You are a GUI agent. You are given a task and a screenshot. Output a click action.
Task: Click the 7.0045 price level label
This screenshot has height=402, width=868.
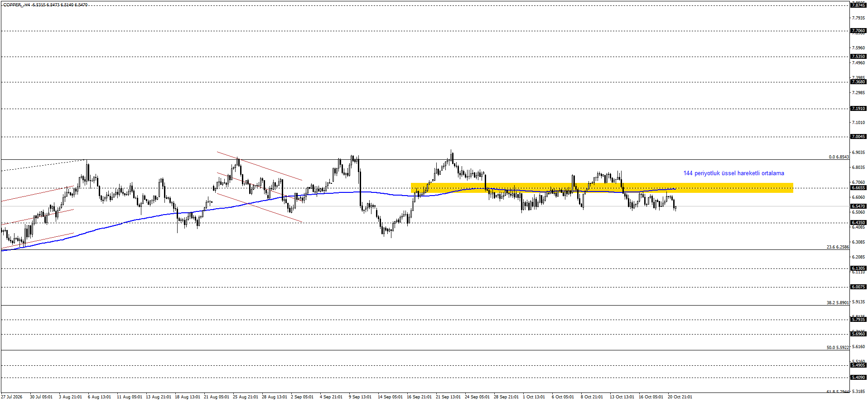[858, 137]
